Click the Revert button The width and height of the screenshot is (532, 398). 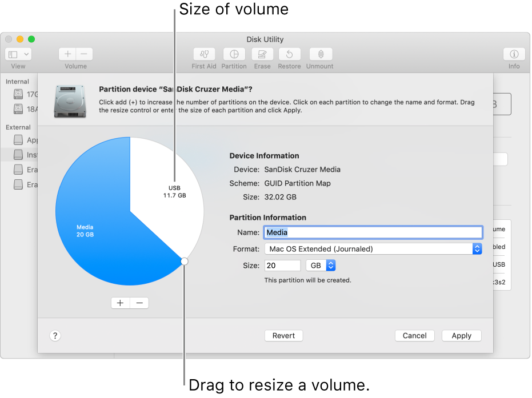[x=283, y=336]
